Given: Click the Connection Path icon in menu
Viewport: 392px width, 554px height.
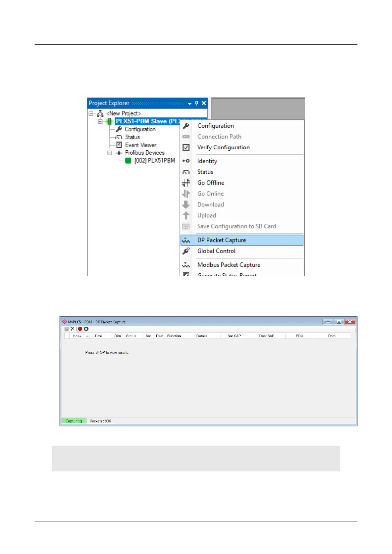Looking at the screenshot, I should [x=186, y=137].
